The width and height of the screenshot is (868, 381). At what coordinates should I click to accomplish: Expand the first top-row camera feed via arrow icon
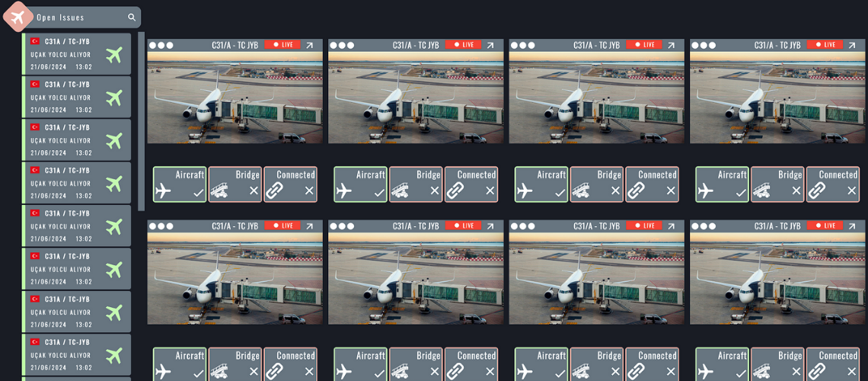[x=309, y=45]
